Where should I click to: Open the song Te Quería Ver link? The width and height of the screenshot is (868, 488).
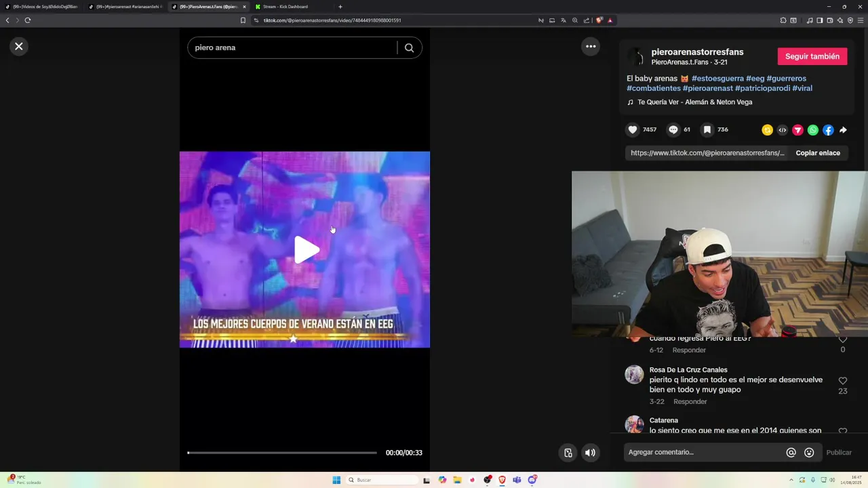pyautogui.click(x=694, y=102)
